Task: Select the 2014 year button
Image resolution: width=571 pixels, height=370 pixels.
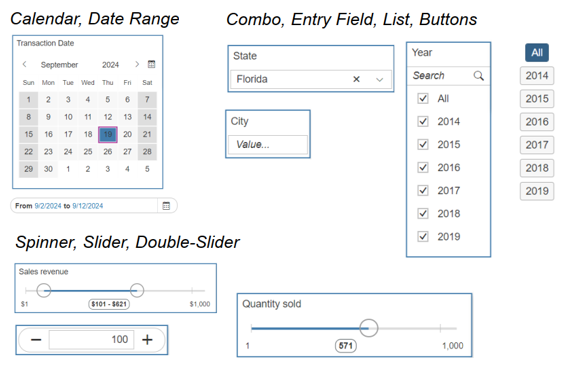Action: (537, 76)
